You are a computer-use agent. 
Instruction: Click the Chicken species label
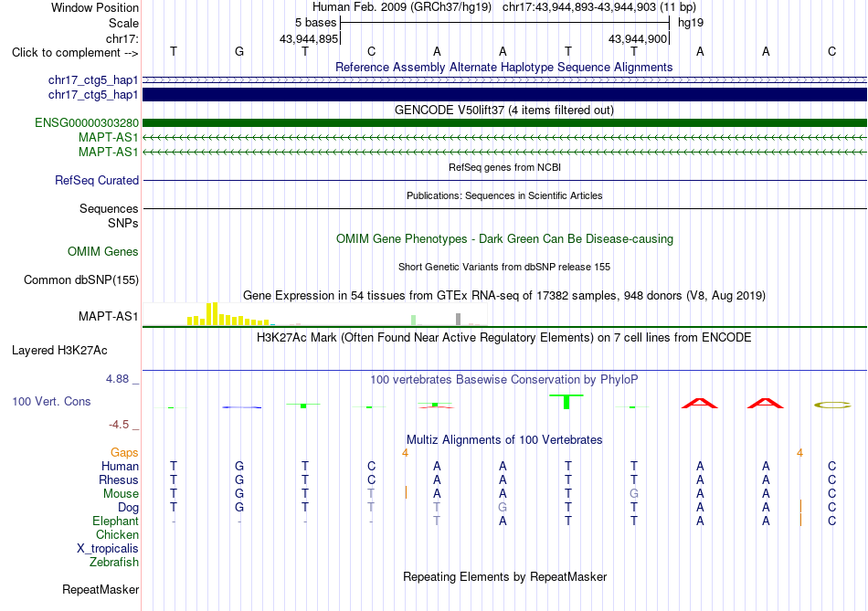pos(117,534)
